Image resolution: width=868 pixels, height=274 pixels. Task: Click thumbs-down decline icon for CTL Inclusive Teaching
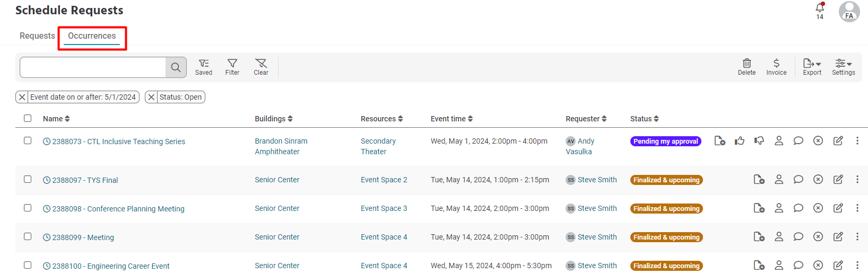759,141
